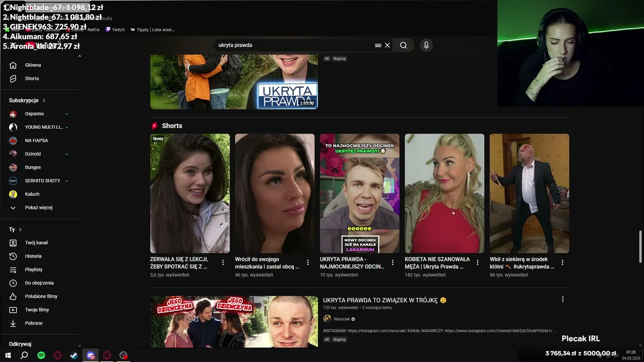The image size is (644, 362).
Task: Open the Windows Start menu
Action: click(8, 355)
